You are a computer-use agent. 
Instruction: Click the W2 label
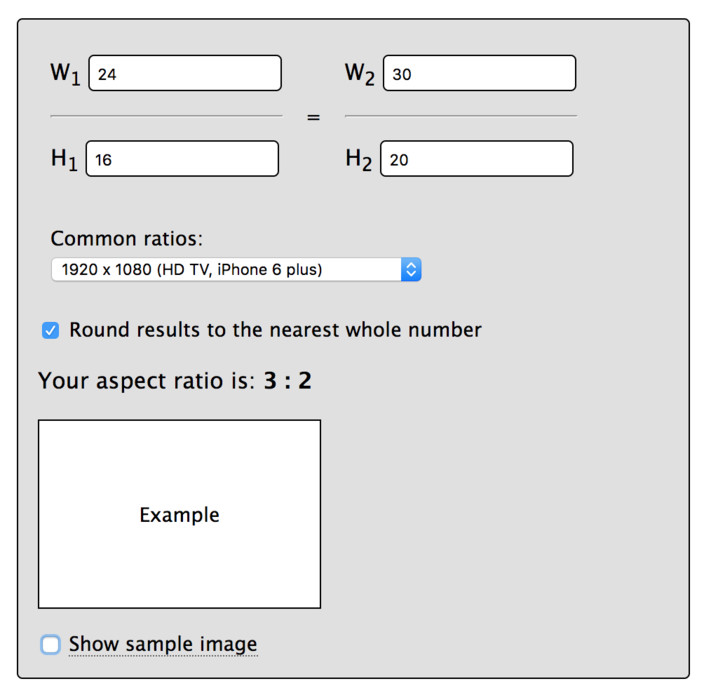coord(359,74)
